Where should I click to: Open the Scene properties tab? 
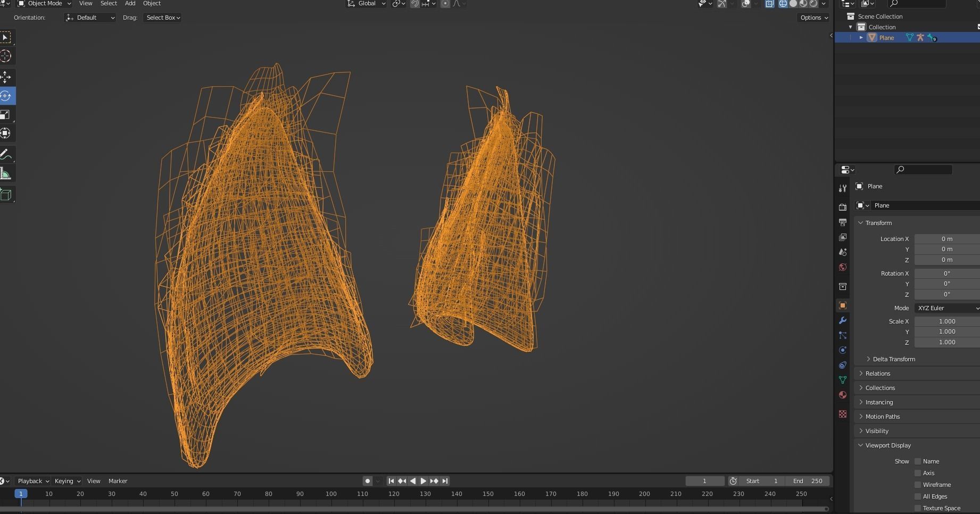pyautogui.click(x=842, y=252)
